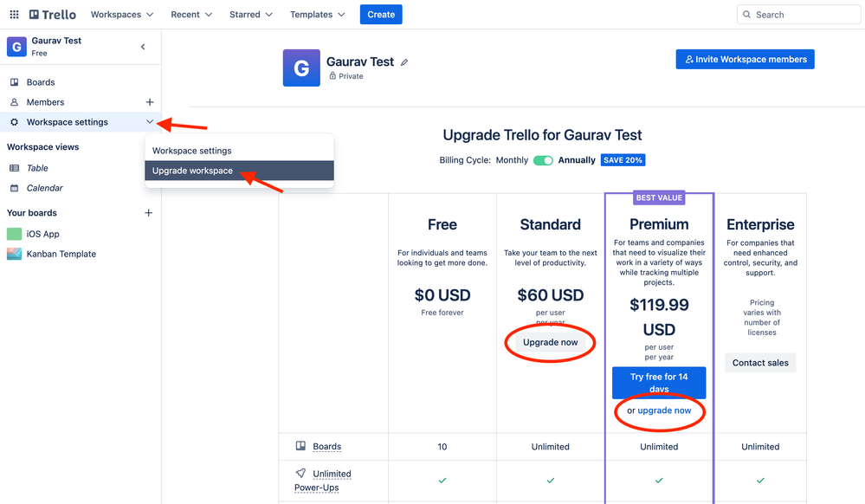Click the Enterprise Power-Ups checkmark
Image resolution: width=865 pixels, height=504 pixels.
(760, 481)
